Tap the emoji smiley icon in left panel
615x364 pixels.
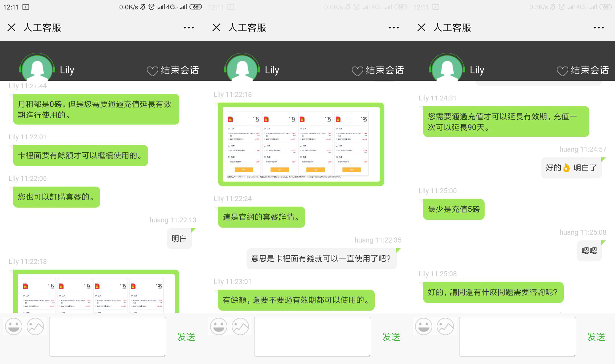14,326
